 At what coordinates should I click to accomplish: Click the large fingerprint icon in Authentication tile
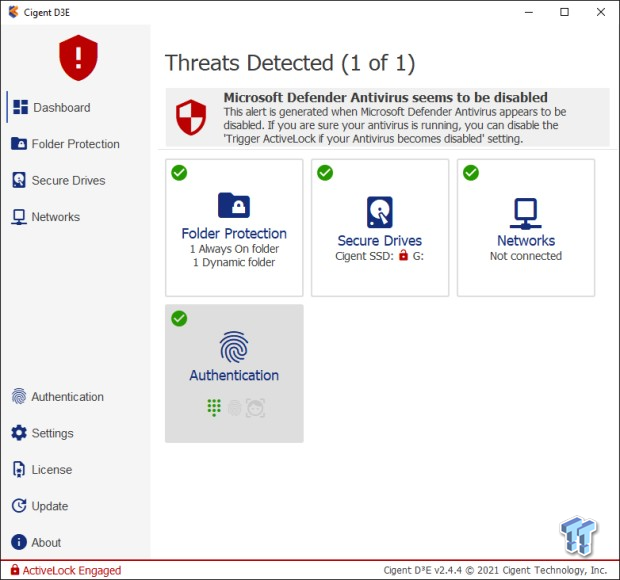point(234,347)
